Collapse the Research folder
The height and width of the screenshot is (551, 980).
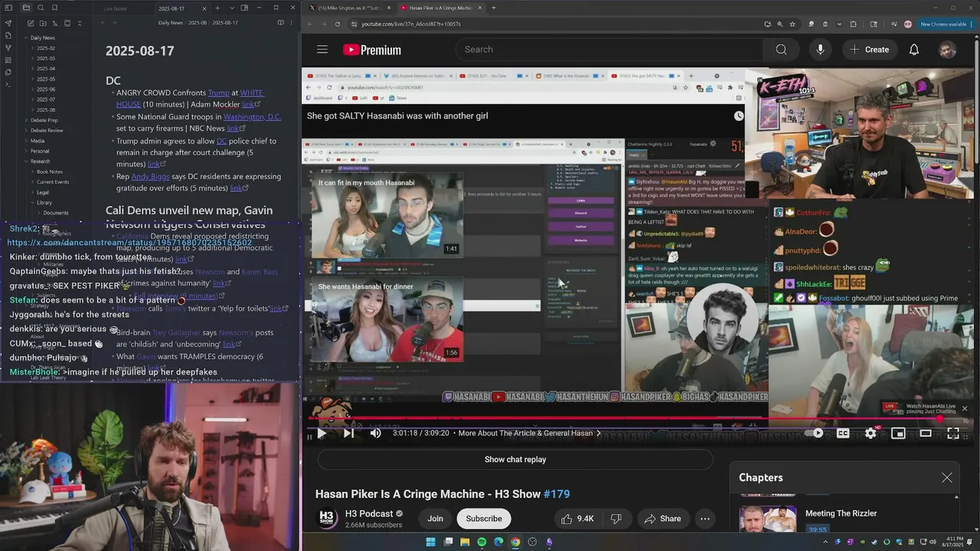(38, 161)
